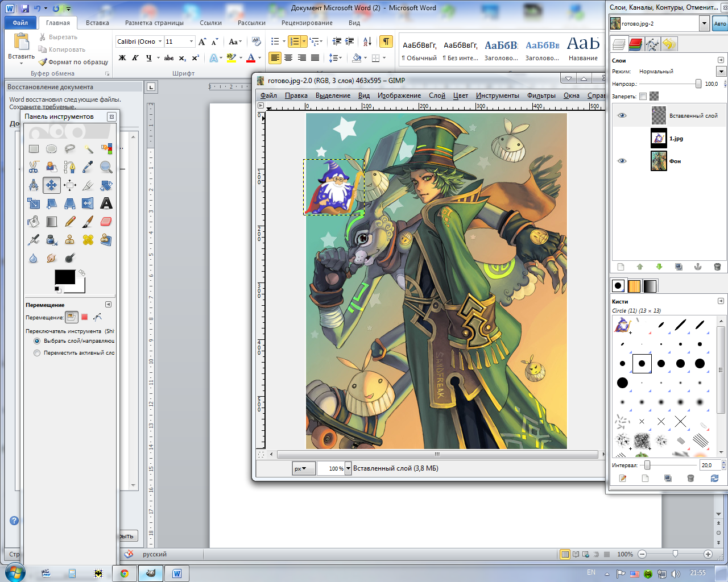Viewport: 728px width, 582px height.
Task: Open GIMP Слой menu
Action: [437, 95]
